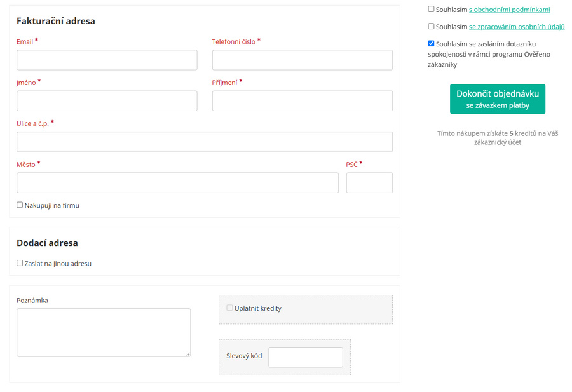572x392 pixels.
Task: Uncheck the satisfaction questionnaire consent checkbox
Action: pos(431,44)
